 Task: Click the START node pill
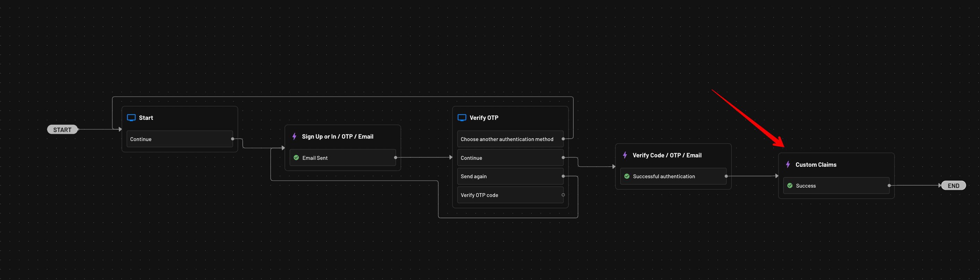point(62,130)
